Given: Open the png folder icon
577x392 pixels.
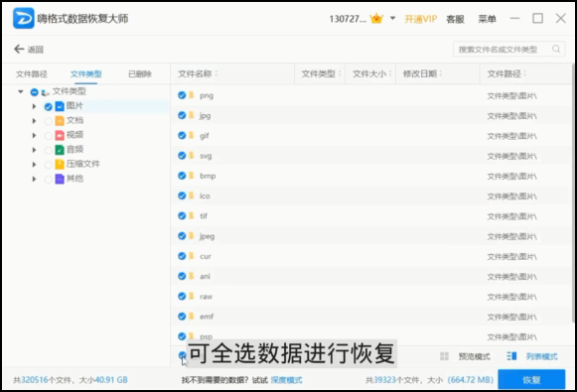Looking at the screenshot, I should coord(192,95).
